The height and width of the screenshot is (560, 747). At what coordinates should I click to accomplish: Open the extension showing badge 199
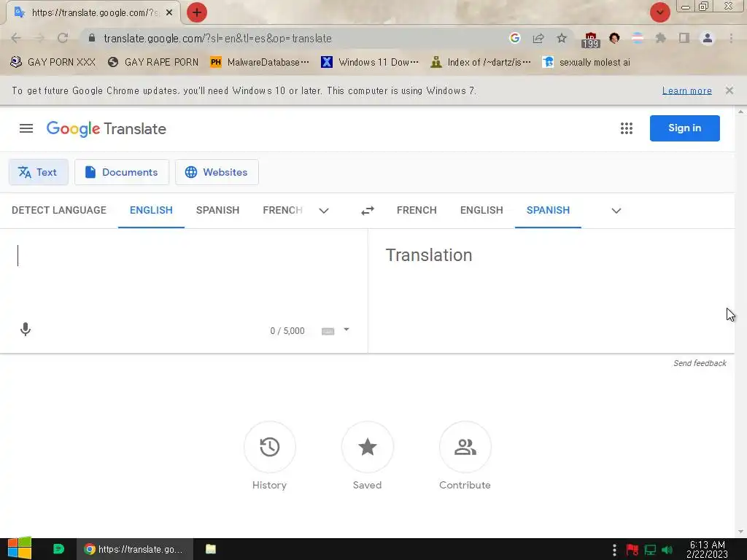pos(590,39)
